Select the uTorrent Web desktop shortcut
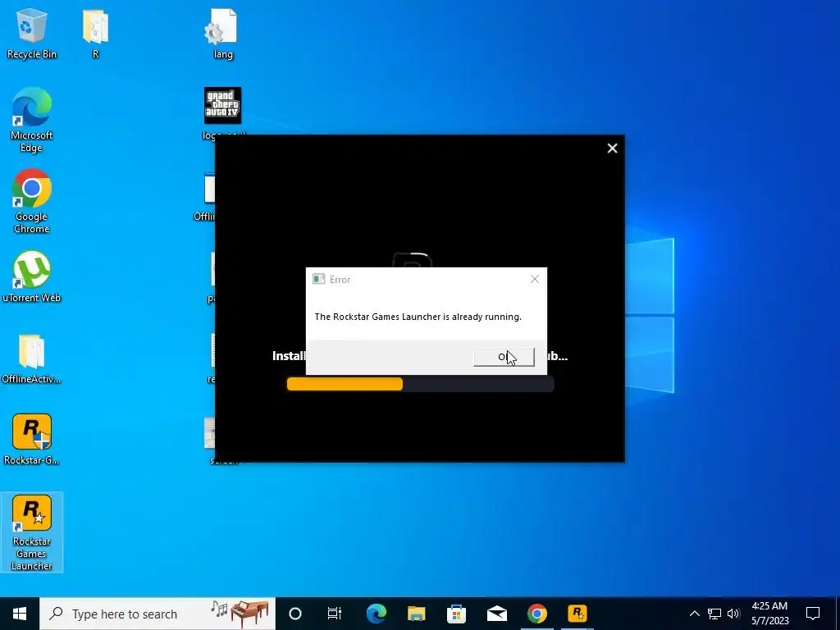Viewport: 840px width, 630px height. pos(32,276)
